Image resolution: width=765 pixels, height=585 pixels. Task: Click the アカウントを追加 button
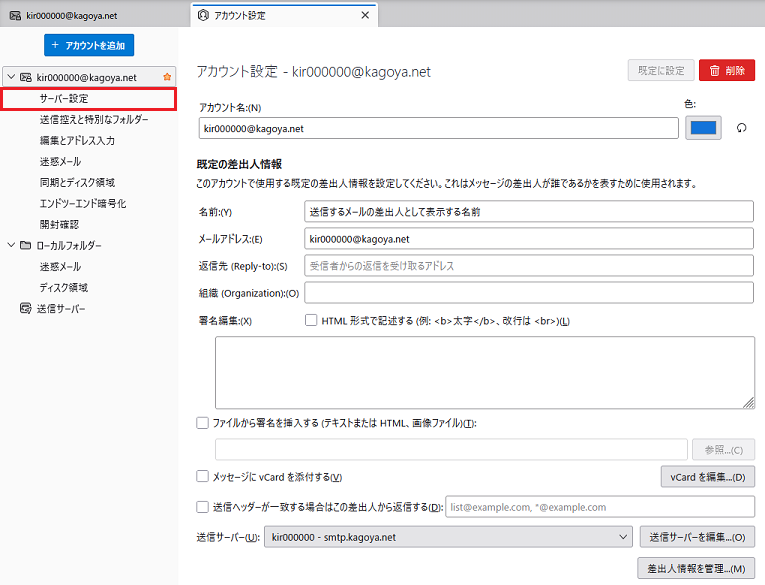89,45
